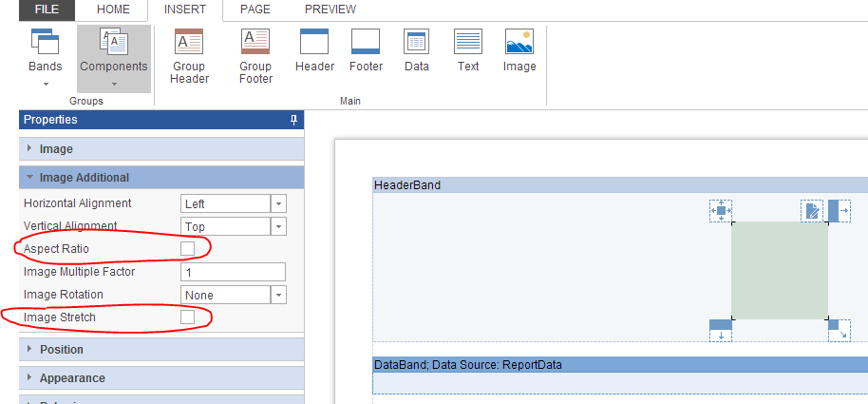Expand the Appearance property section
Viewport: 868px width, 404px height.
161,378
